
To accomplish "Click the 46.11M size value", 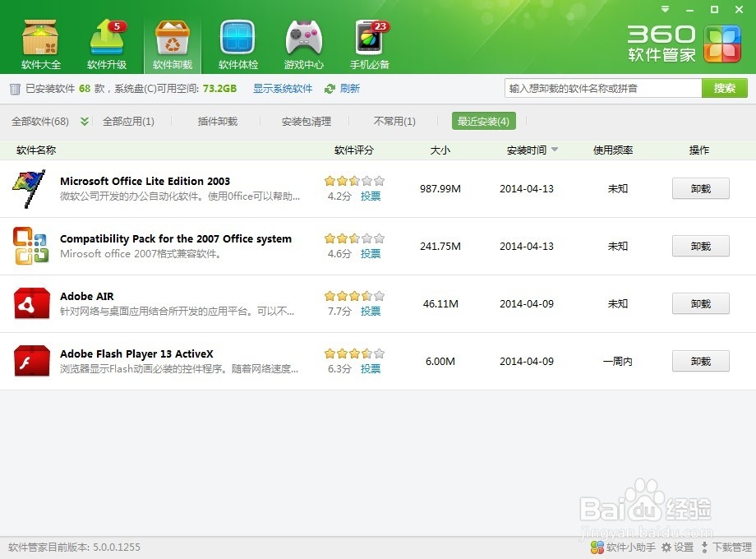I will tap(440, 303).
